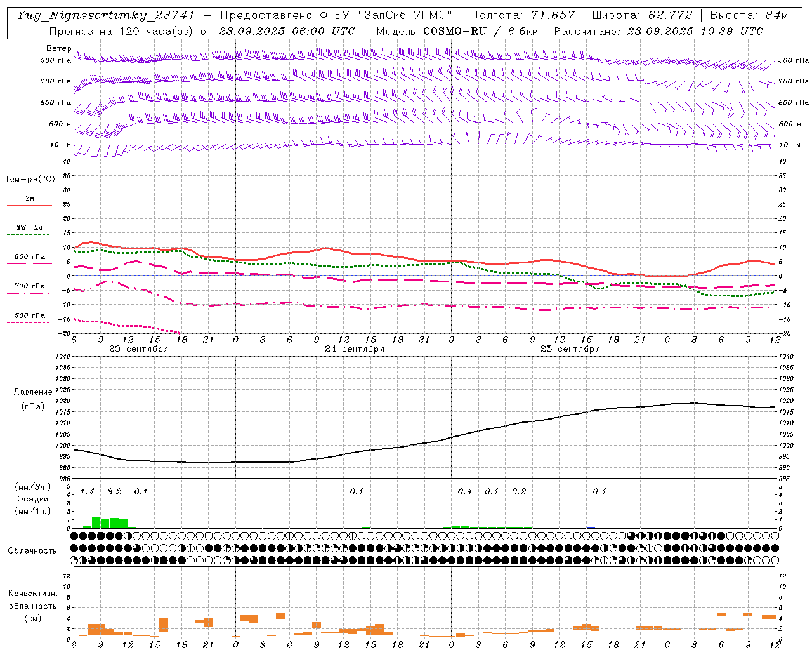
Task: Select the 'Давление' pressure panel label
Action: click(33, 392)
